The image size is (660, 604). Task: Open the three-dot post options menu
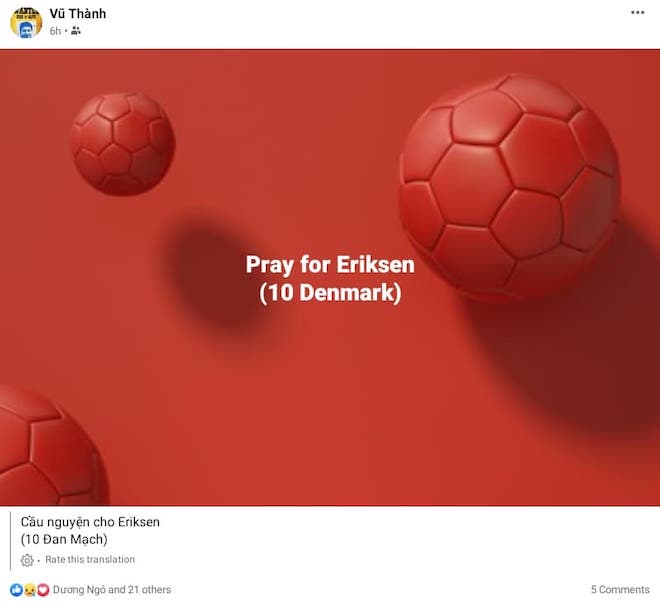pos(637,13)
